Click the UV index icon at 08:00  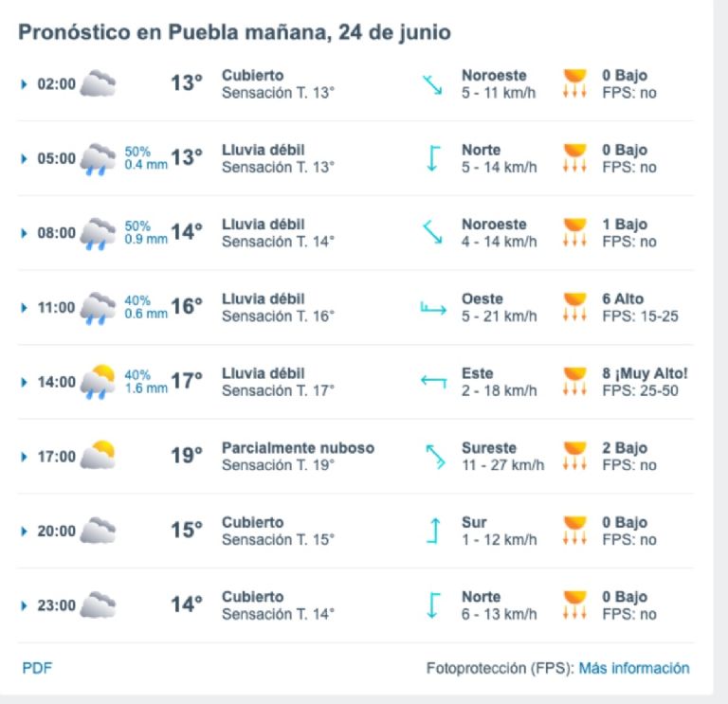coord(574,232)
